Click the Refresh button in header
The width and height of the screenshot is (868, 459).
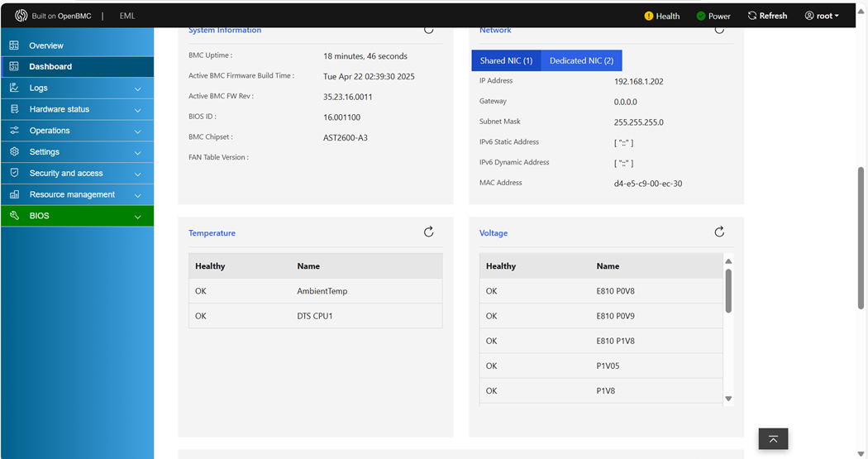[x=767, y=16]
